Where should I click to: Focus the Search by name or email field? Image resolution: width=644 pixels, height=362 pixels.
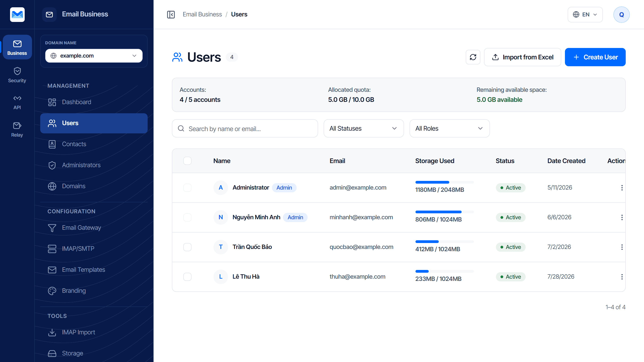[245, 128]
